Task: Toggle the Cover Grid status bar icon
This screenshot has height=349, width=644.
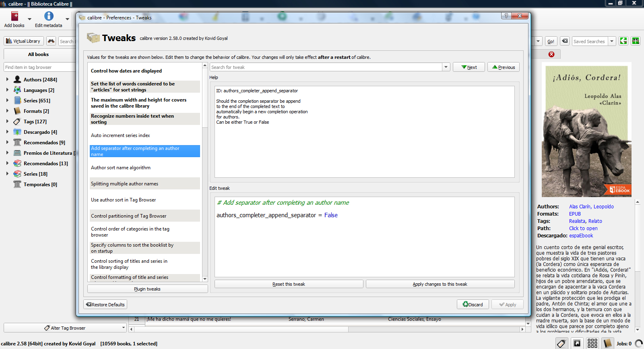Action: pyautogui.click(x=592, y=343)
